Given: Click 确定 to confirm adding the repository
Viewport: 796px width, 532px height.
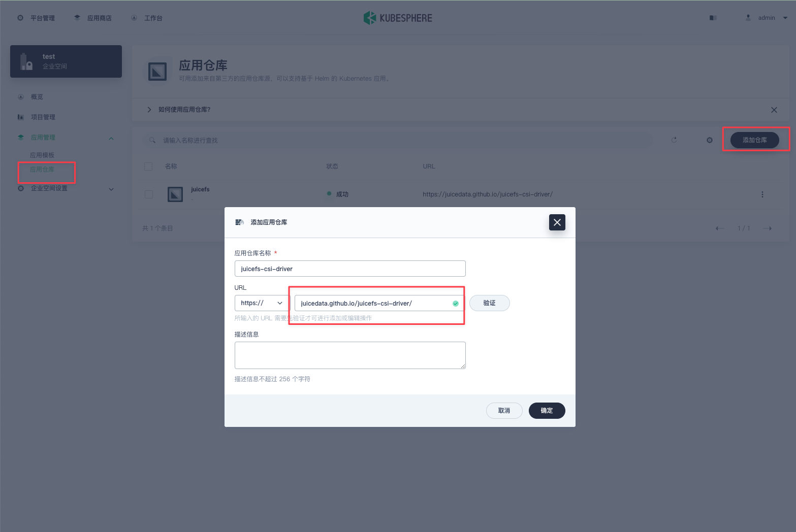Looking at the screenshot, I should pos(547,411).
